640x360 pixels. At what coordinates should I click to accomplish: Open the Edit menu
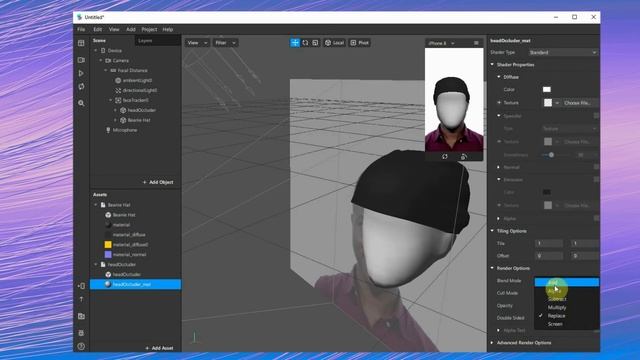tap(98, 29)
